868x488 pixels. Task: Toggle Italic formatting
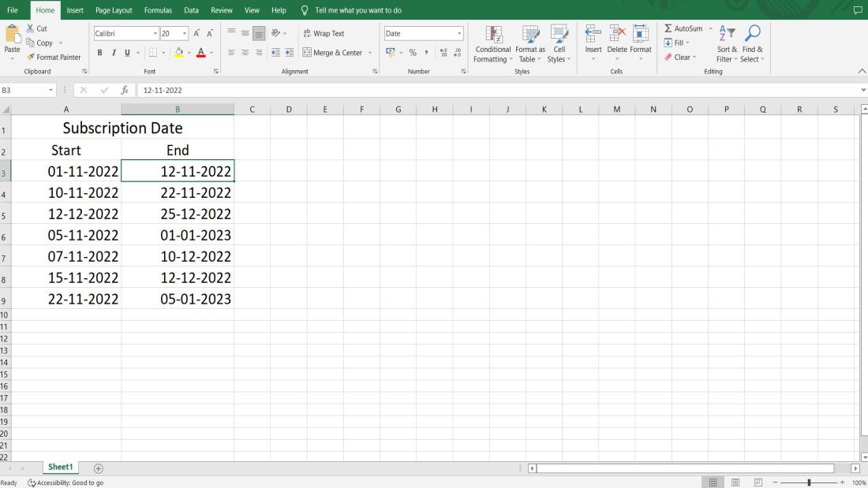114,53
